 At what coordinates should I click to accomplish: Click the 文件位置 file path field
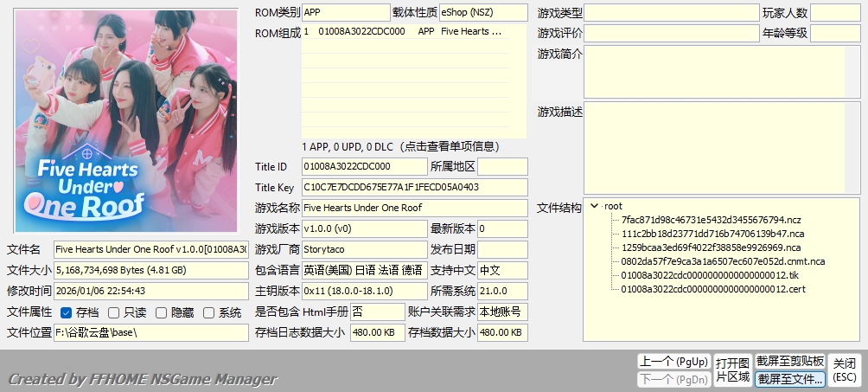(x=151, y=333)
